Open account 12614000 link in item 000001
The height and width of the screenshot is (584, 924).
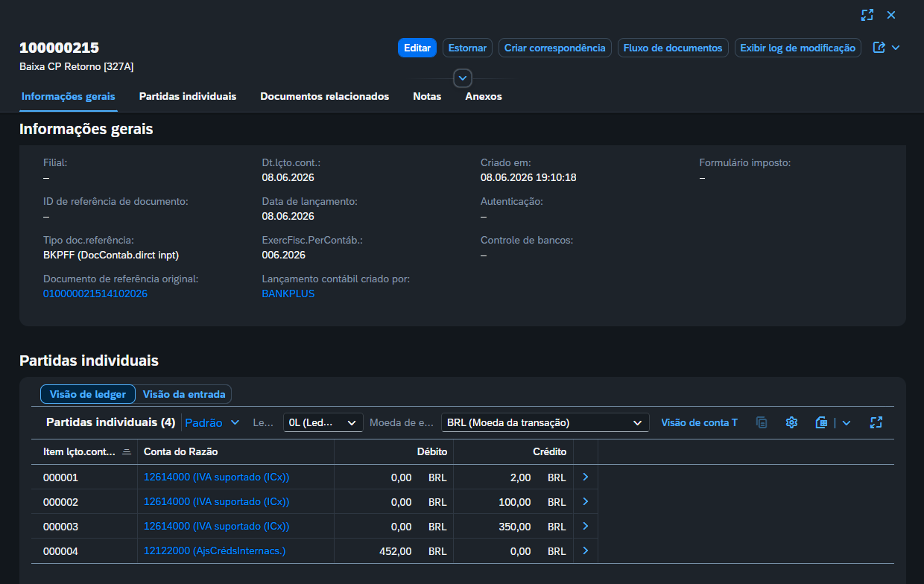coord(216,477)
